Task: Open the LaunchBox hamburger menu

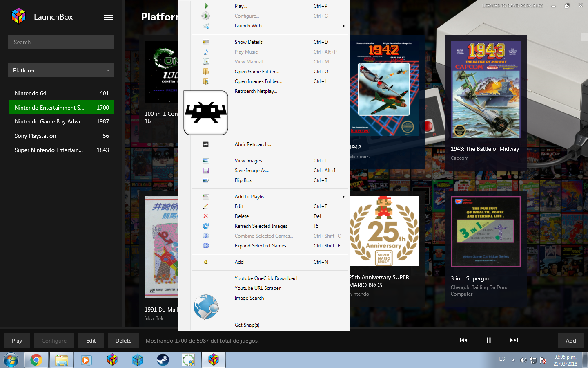Action: pyautogui.click(x=109, y=17)
